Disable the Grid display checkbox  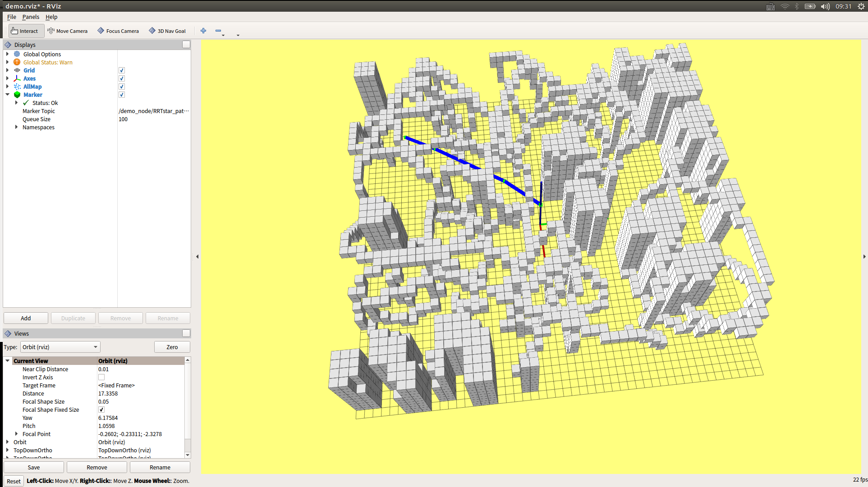[121, 70]
